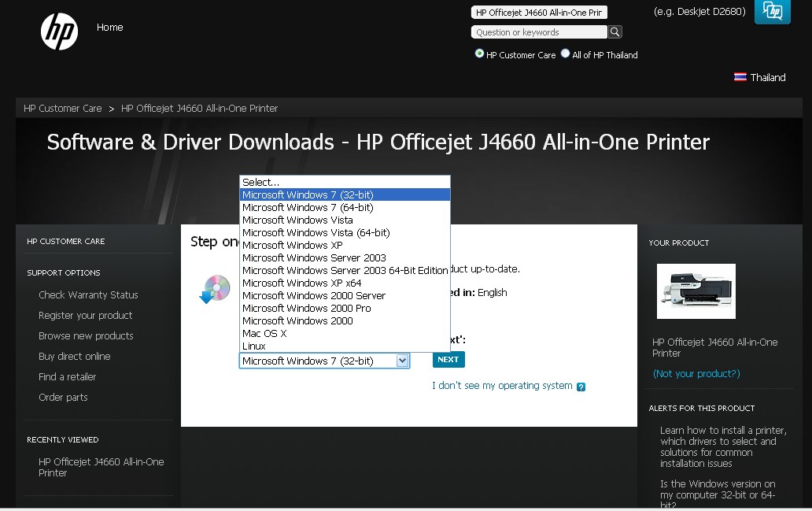Choose Microsoft Windows 2000 Server option
This screenshot has height=511, width=812.
345,295
